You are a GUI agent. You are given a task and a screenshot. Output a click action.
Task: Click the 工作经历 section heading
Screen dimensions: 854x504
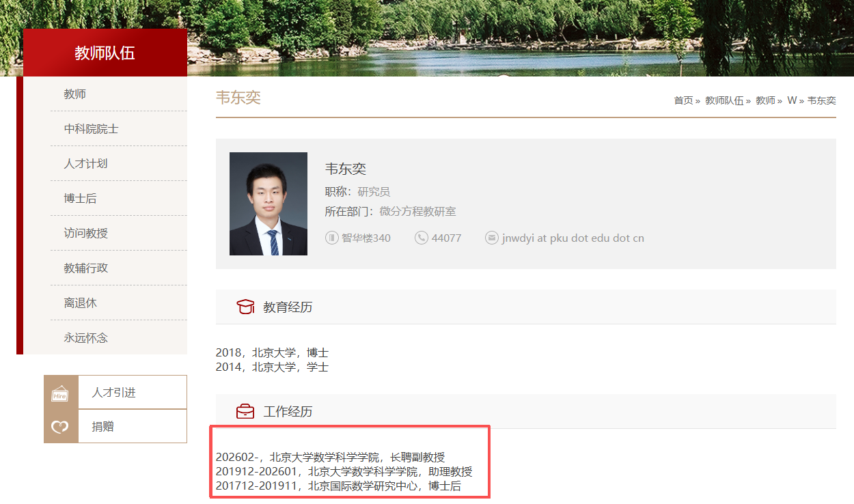click(288, 412)
